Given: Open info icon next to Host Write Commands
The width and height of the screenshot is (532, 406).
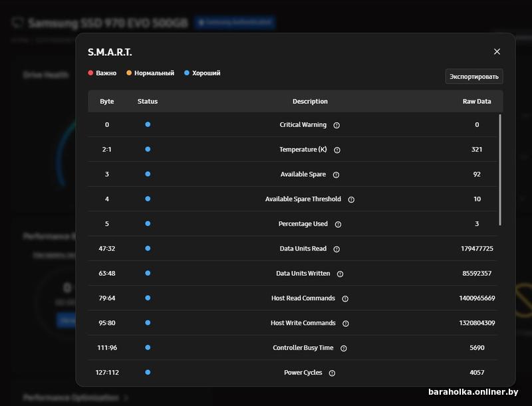Looking at the screenshot, I should pyautogui.click(x=346, y=324).
